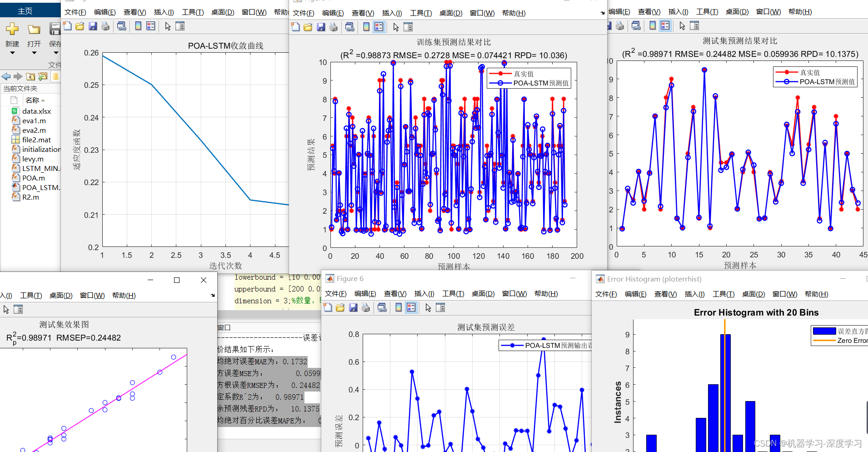
Task: Open property inspector in convergence curve window
Action: [180, 26]
